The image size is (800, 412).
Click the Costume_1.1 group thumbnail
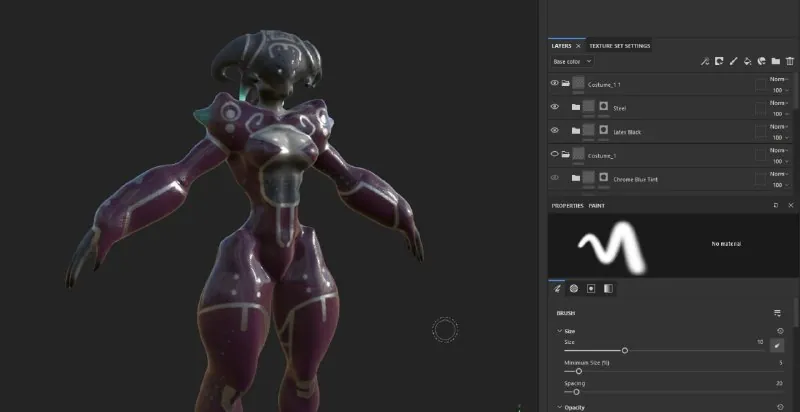578,83
